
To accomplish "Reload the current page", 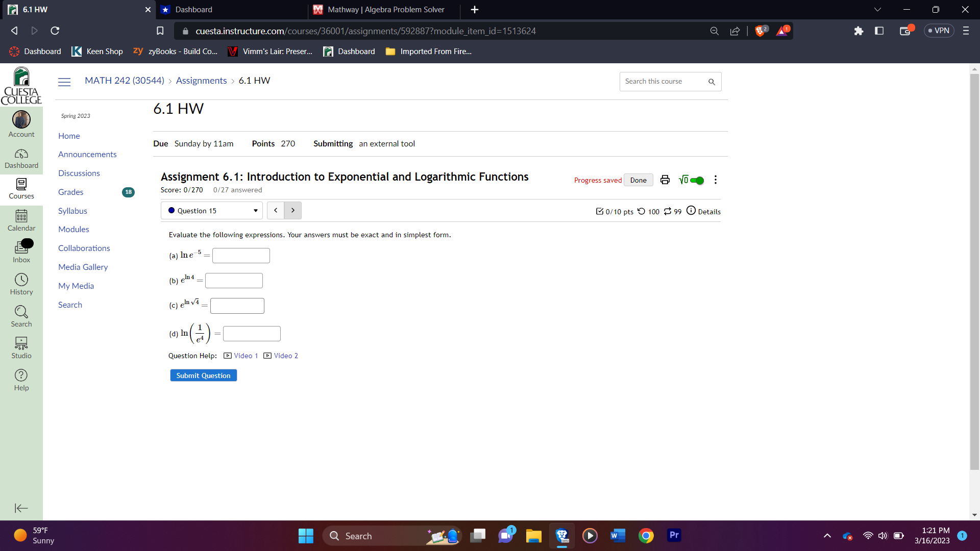I will point(55,31).
